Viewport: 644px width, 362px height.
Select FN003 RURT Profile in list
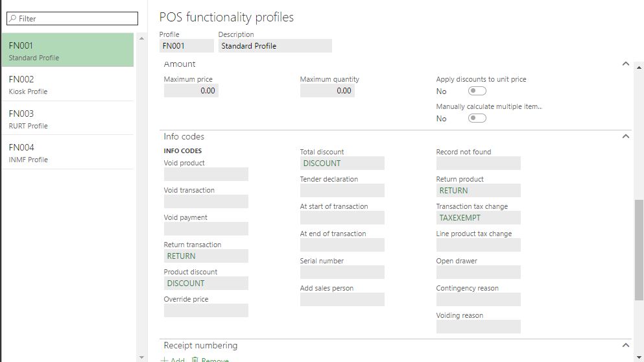(x=68, y=119)
